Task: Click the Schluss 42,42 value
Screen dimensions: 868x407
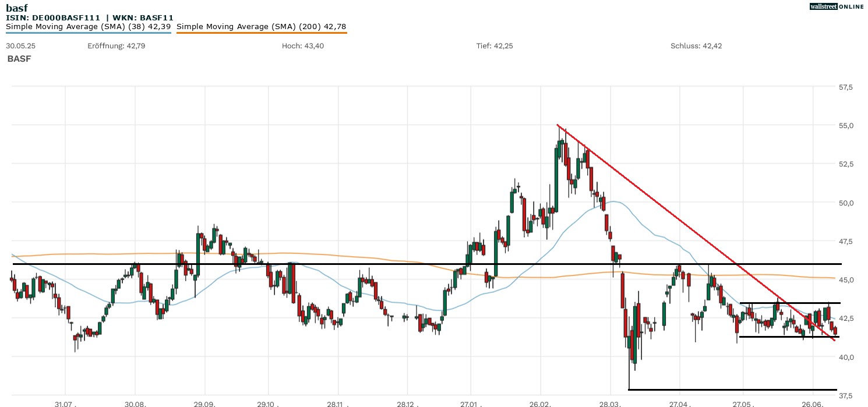Action: 696,45
